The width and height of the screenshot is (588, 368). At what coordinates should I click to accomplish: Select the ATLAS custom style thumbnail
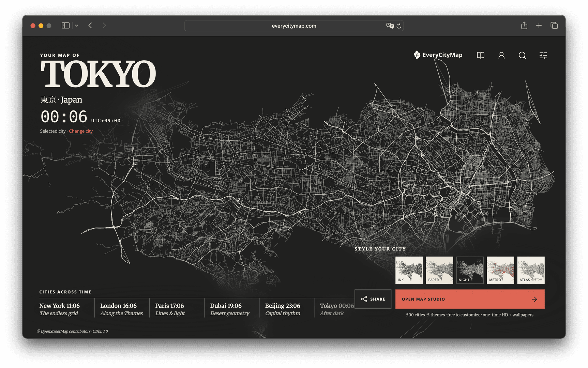point(531,270)
